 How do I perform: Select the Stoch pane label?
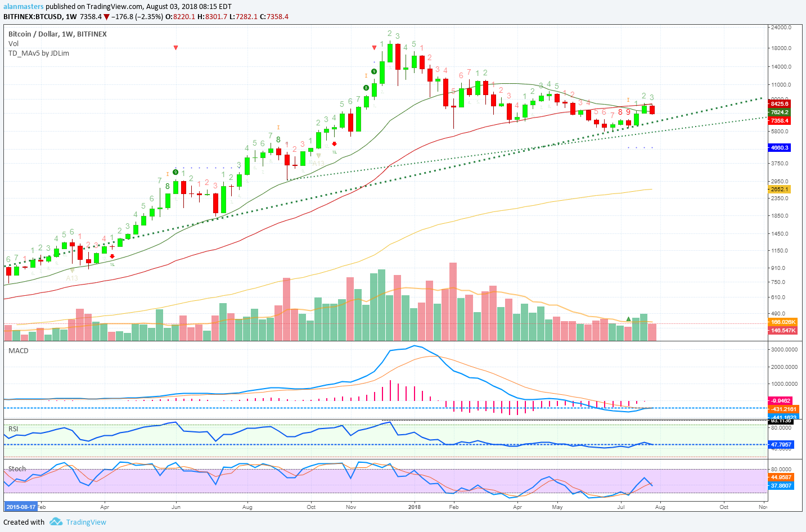(x=17, y=468)
